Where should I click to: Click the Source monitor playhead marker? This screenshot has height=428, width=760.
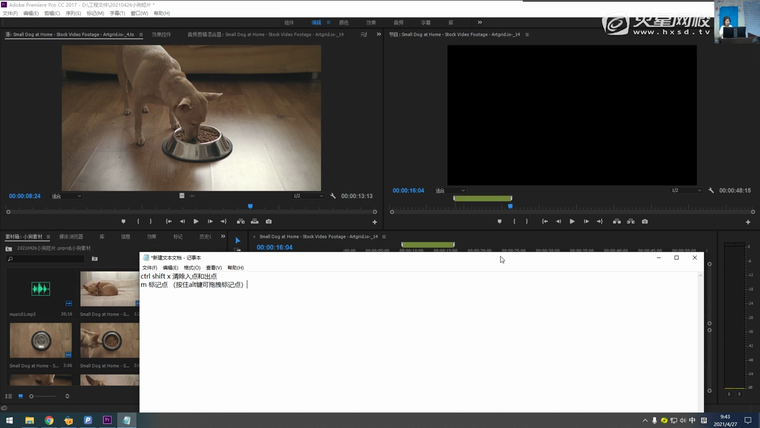[x=250, y=206]
